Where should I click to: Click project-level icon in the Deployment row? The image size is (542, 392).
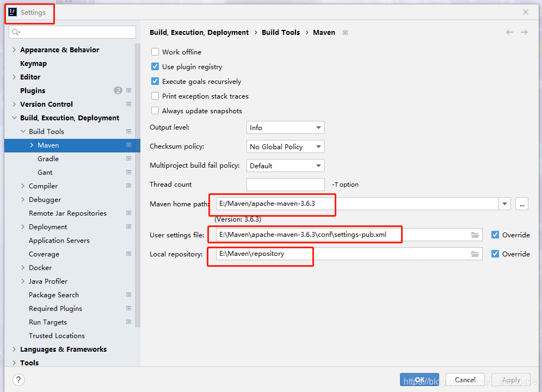click(128, 226)
